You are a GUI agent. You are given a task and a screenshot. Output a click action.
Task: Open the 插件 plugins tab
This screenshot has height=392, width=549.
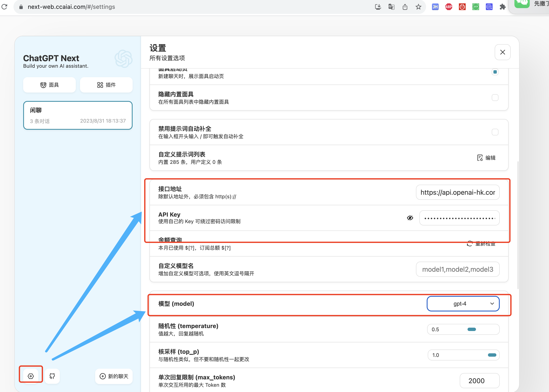pos(106,85)
